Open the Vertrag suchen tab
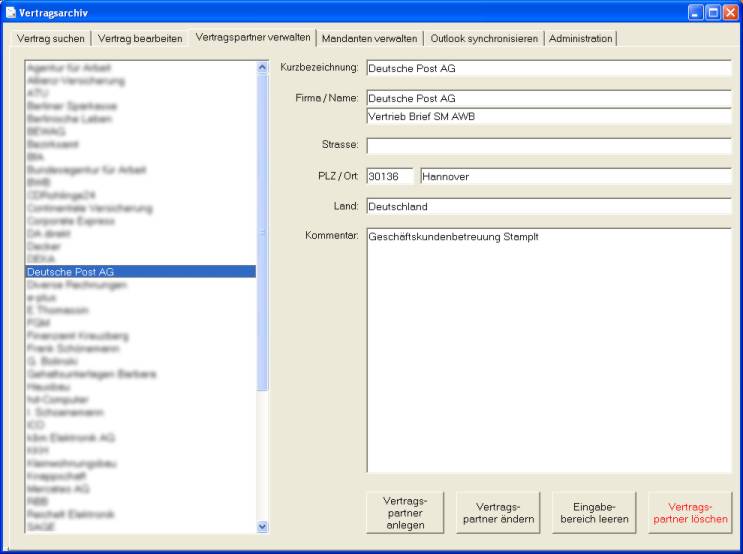Viewport: 743px width, 554px height. click(50, 38)
